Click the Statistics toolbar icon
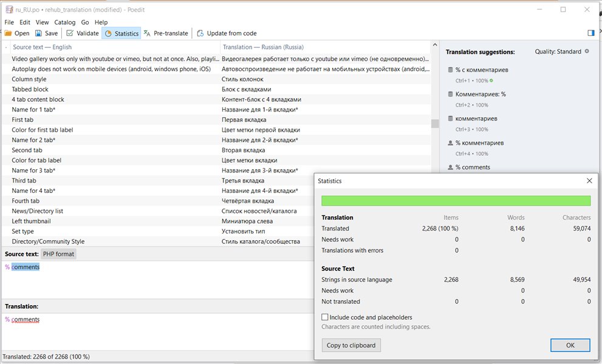 tap(108, 33)
